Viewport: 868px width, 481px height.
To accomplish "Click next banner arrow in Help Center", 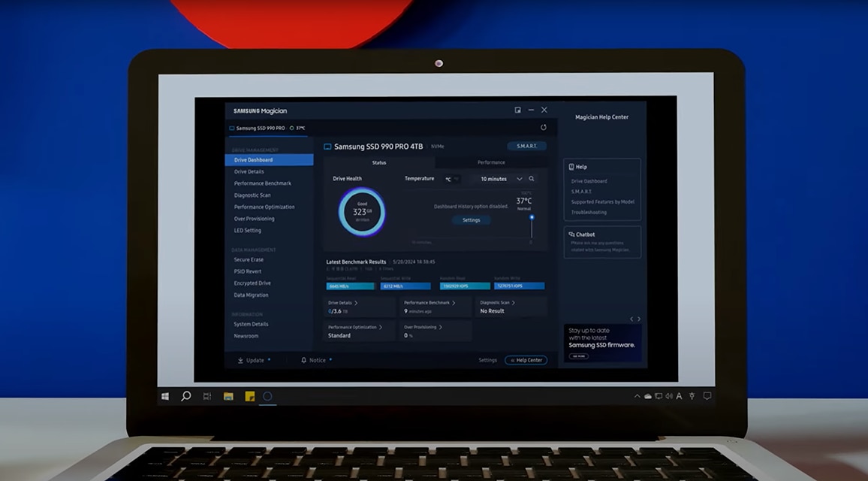I will point(639,319).
